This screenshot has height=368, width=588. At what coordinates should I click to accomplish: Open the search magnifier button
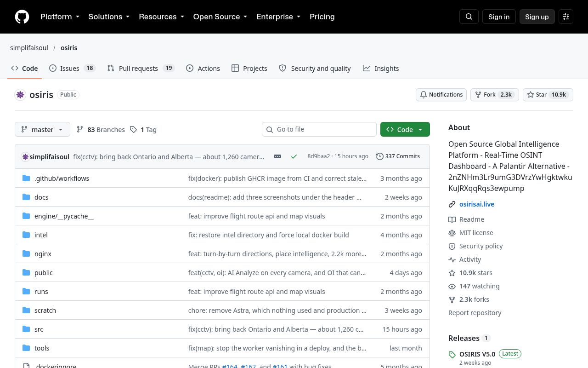coord(469,17)
